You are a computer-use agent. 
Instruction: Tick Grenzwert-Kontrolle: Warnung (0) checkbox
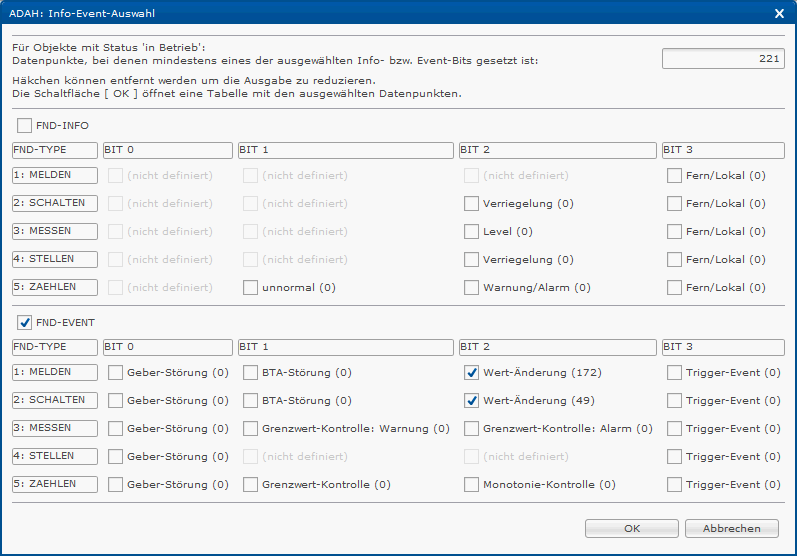250,428
